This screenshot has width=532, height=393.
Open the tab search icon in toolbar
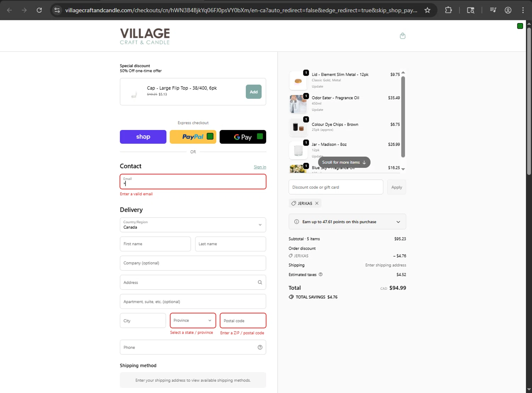click(x=471, y=10)
